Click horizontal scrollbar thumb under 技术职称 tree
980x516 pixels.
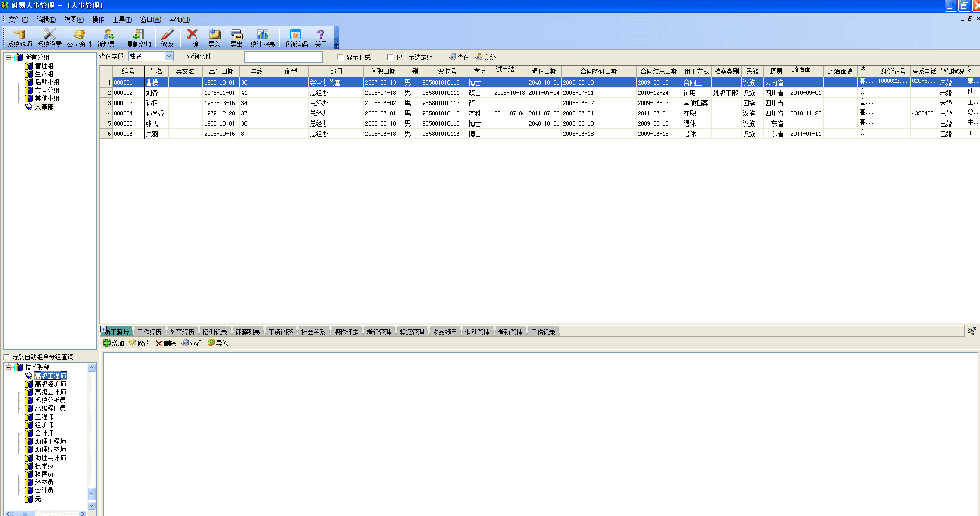coord(25,513)
